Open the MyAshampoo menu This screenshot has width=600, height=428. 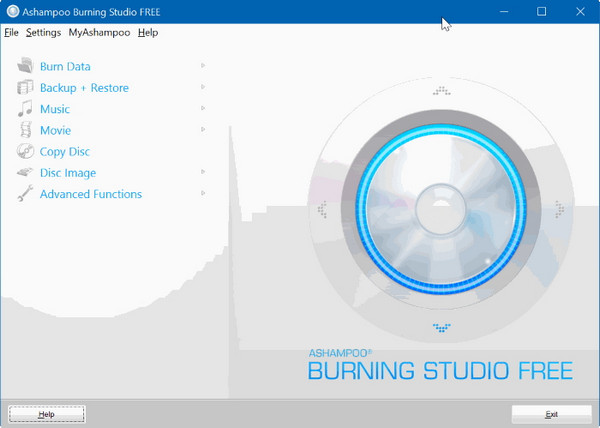pos(98,33)
